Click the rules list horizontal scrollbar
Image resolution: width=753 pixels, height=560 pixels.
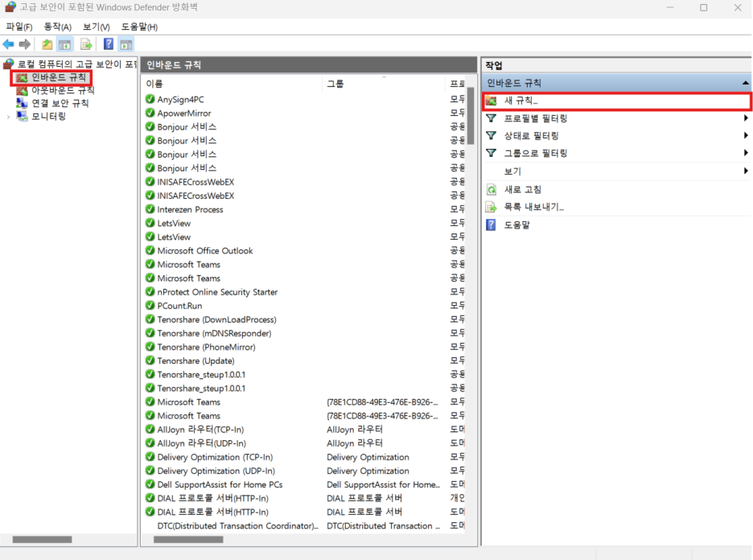point(189,539)
